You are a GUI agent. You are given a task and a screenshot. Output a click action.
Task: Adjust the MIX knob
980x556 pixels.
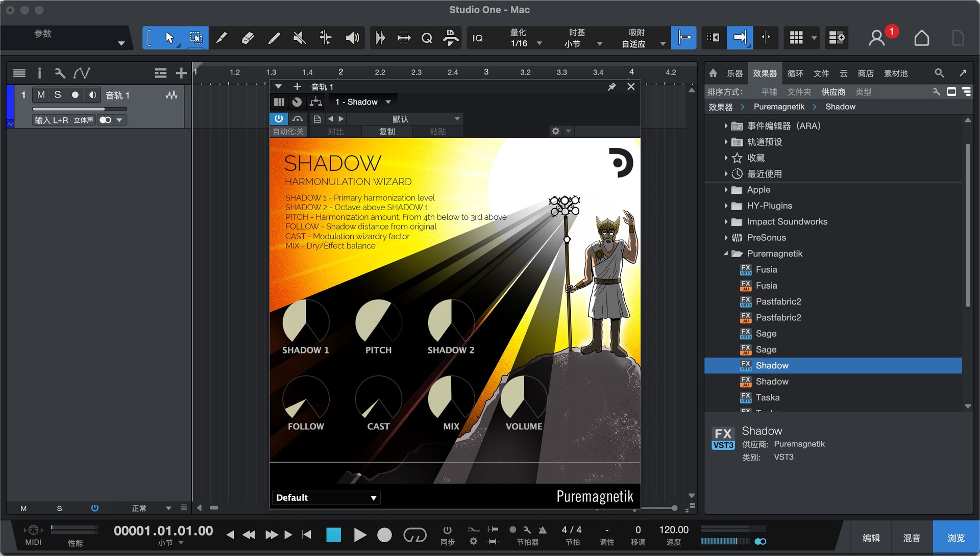[x=451, y=398]
